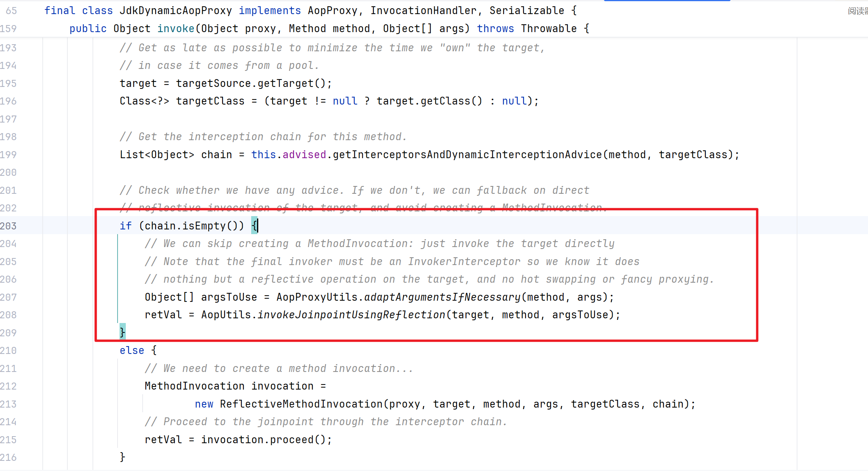Click the 'else' keyword on line 210

(x=132, y=350)
